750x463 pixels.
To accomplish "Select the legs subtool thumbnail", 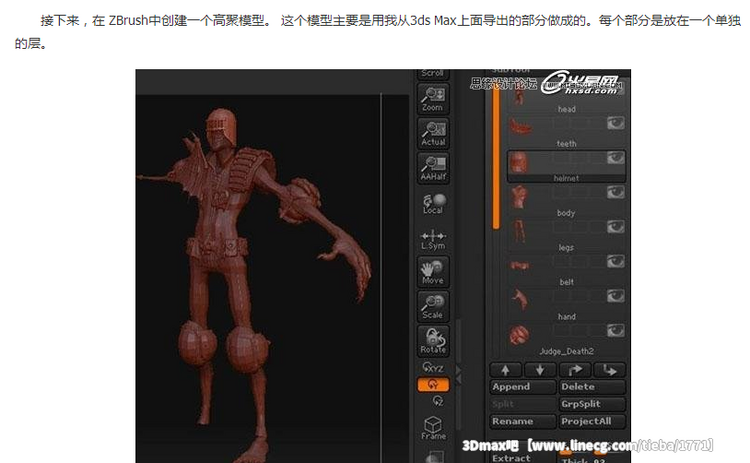I will coord(519,231).
